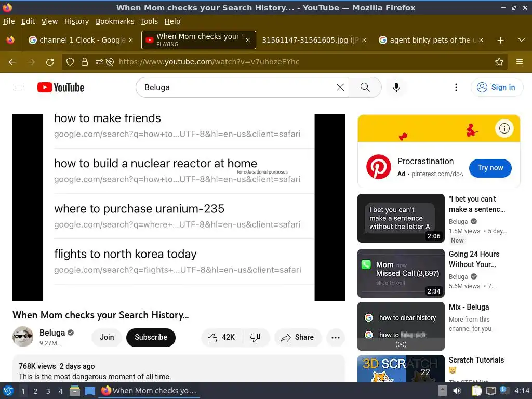Viewport: 532px width, 399px height.
Task: Open the Help menu
Action: click(172, 21)
